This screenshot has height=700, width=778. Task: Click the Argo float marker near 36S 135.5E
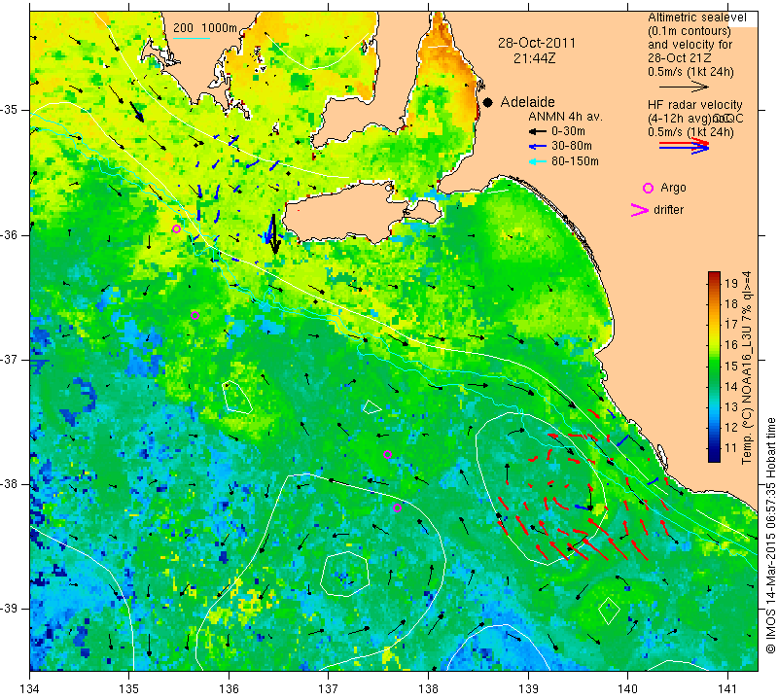pos(176,228)
